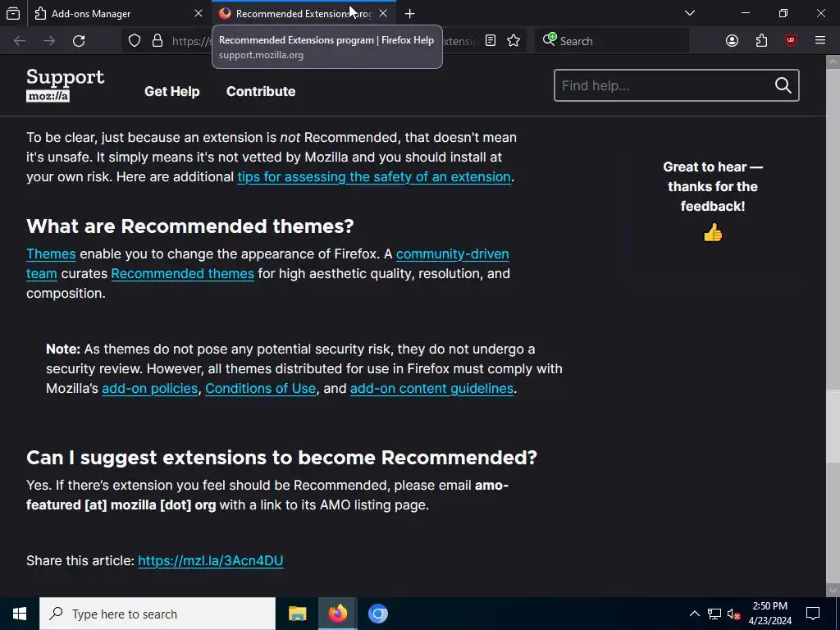This screenshot has height=630, width=840.
Task: Reload the current page
Action: (x=79, y=41)
